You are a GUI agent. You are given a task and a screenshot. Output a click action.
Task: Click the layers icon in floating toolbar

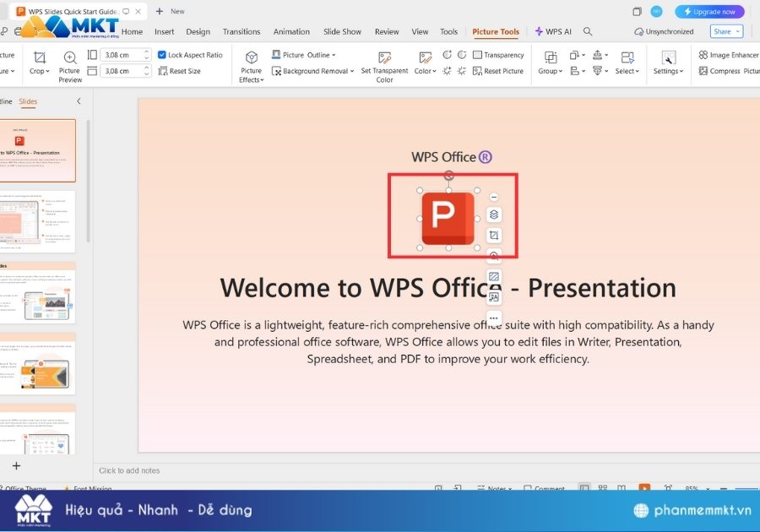tap(494, 214)
